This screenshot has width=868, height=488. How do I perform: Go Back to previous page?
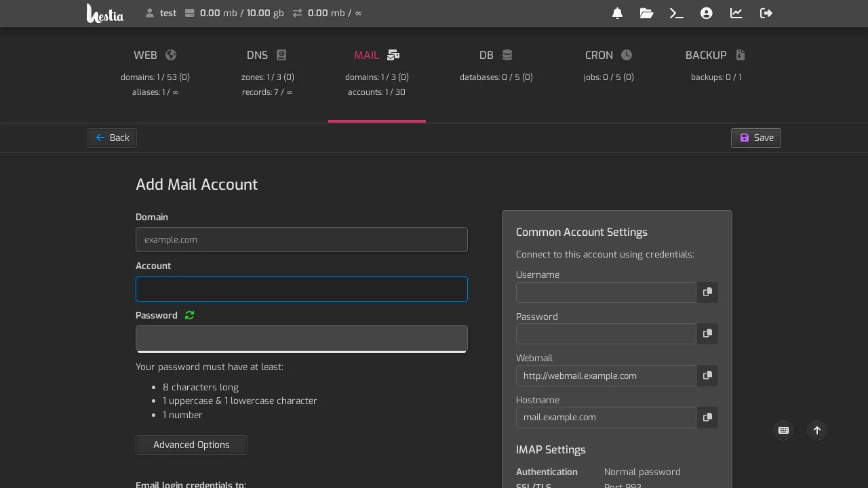tap(112, 138)
